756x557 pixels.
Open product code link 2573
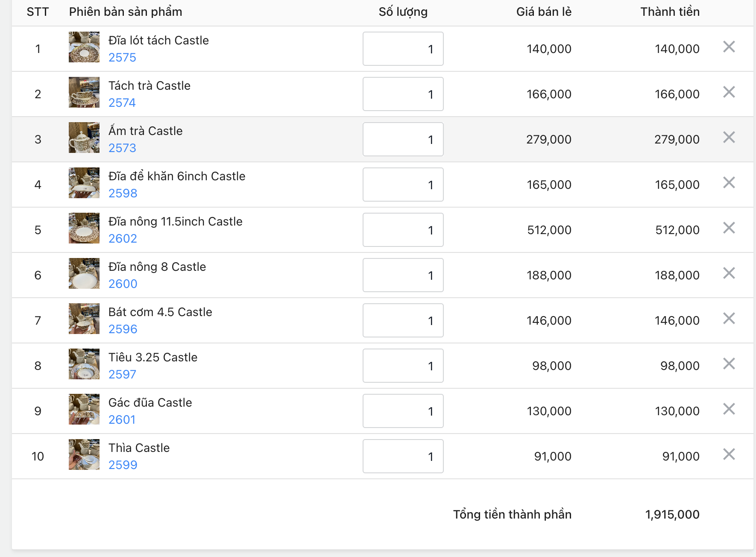pos(122,148)
